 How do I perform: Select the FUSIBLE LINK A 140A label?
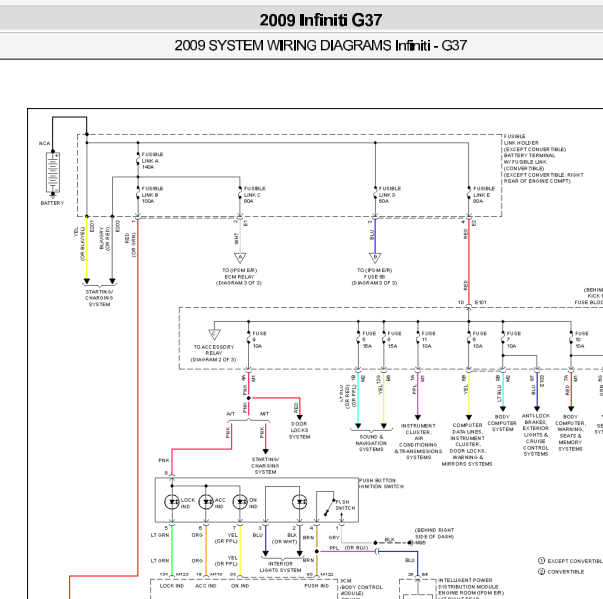coord(152,161)
